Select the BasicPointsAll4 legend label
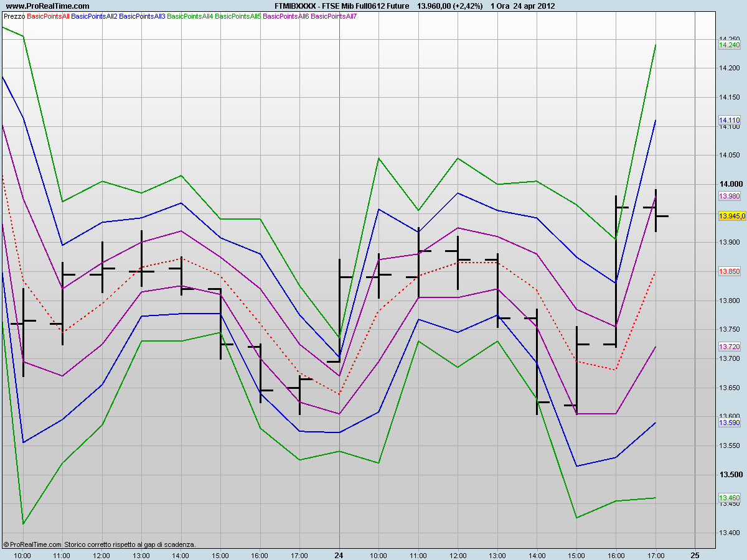This screenshot has height=560, width=747. 190,16
